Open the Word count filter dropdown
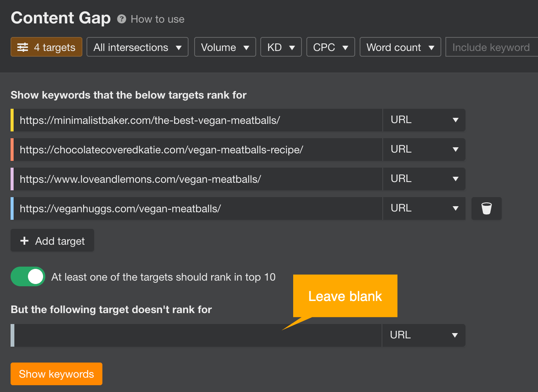The height and width of the screenshot is (392, 538). (x=400, y=47)
